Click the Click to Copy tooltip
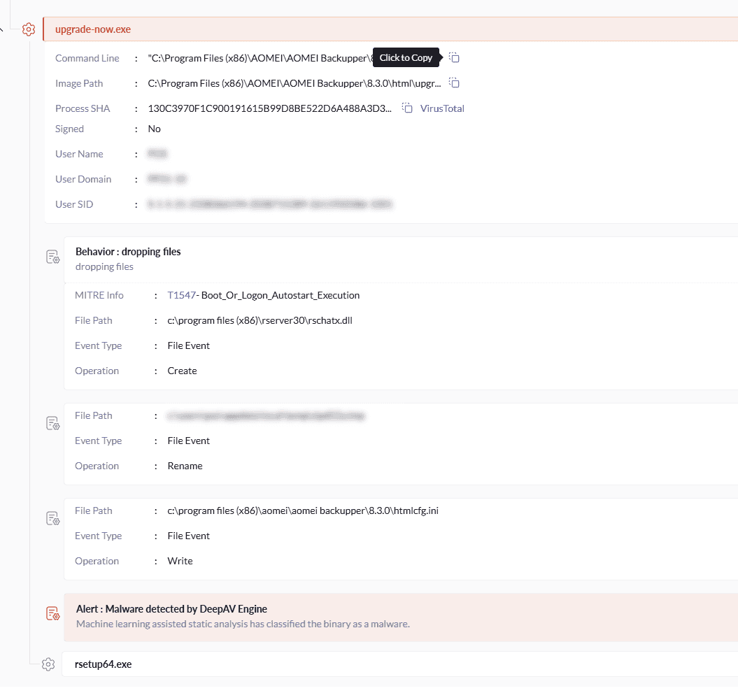The width and height of the screenshot is (738, 700). pos(406,57)
